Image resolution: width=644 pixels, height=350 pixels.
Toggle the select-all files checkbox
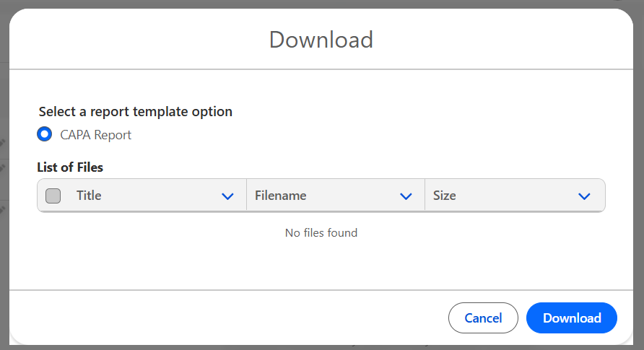pos(53,196)
